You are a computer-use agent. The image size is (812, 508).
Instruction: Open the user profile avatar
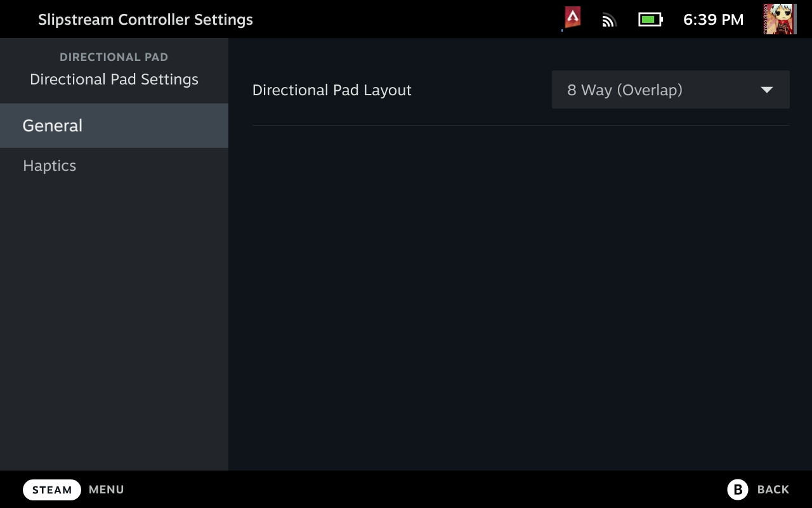(780, 19)
